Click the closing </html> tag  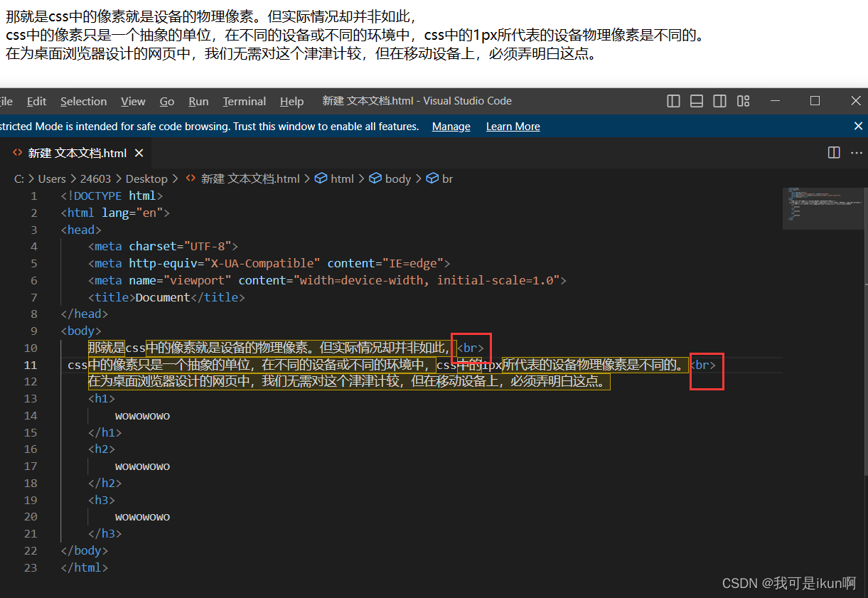point(85,567)
